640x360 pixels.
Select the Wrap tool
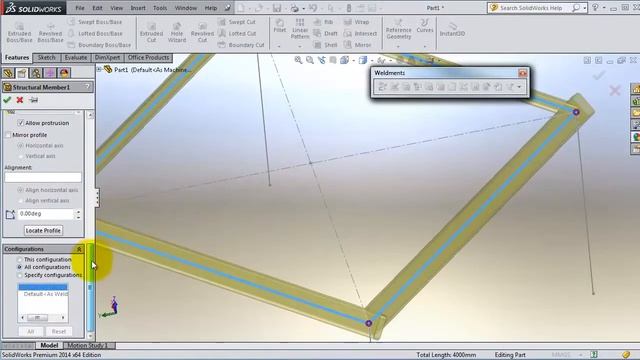[356, 22]
